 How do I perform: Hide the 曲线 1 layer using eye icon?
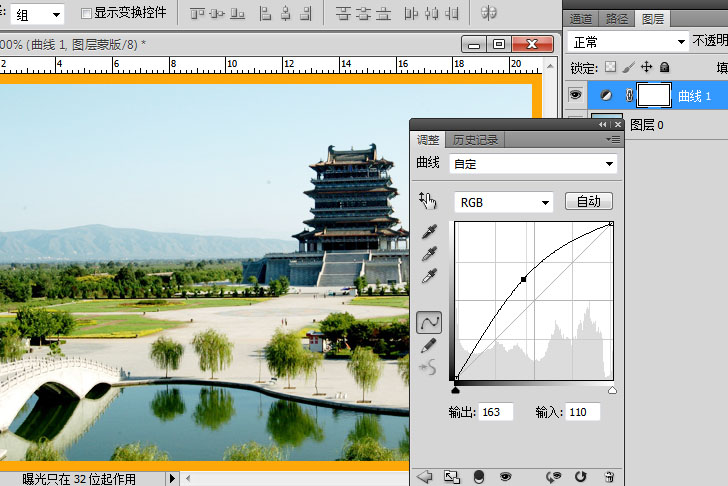point(575,95)
